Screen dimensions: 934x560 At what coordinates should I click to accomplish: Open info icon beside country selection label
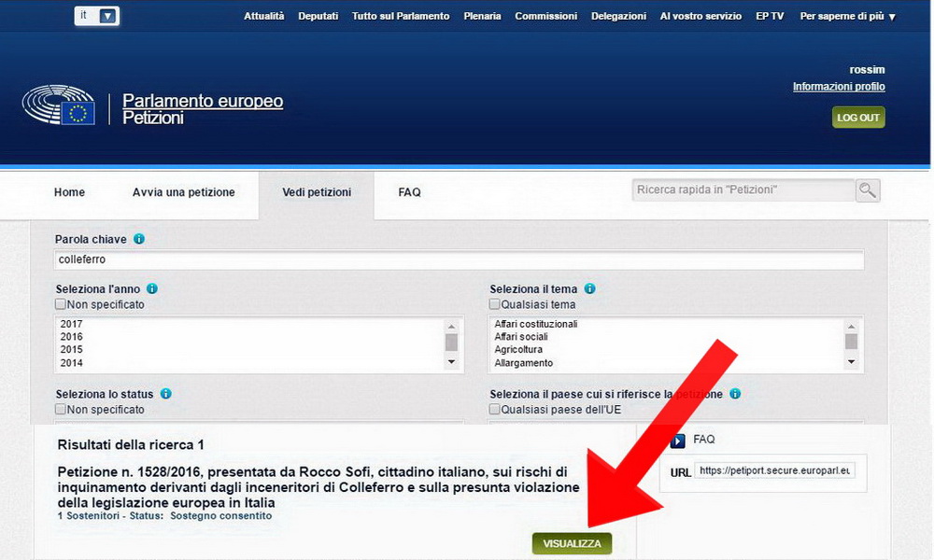pyautogui.click(x=735, y=393)
